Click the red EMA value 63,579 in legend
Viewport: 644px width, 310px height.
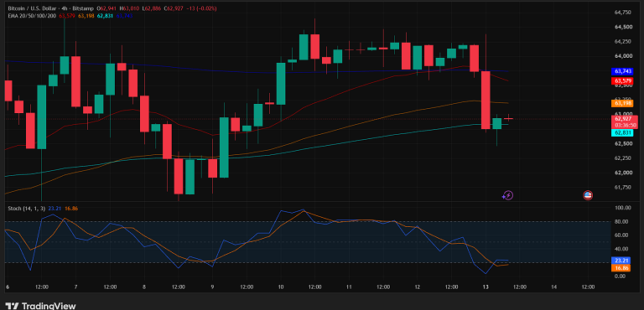click(x=67, y=16)
